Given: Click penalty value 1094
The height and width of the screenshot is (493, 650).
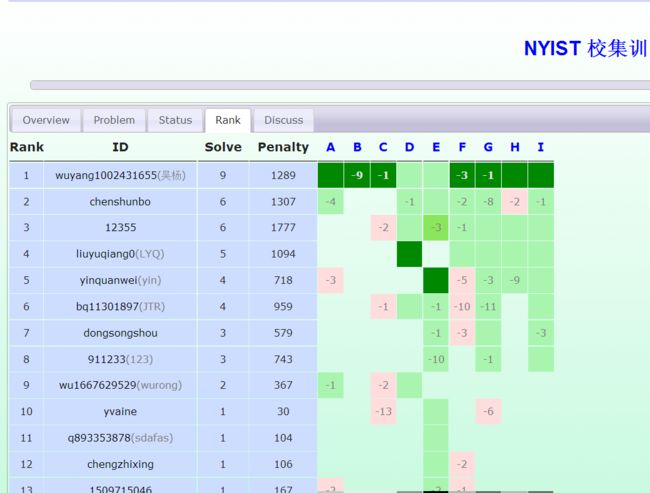Looking at the screenshot, I should (x=283, y=254).
